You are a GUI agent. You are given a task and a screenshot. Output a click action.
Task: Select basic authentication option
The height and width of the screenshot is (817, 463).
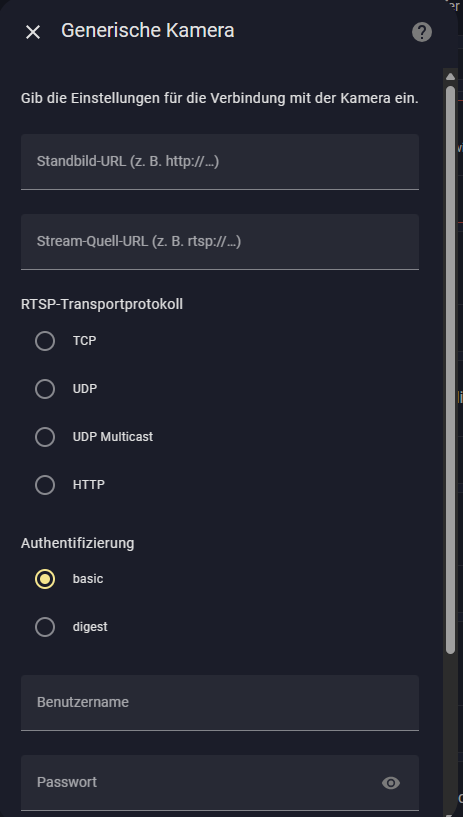click(45, 579)
